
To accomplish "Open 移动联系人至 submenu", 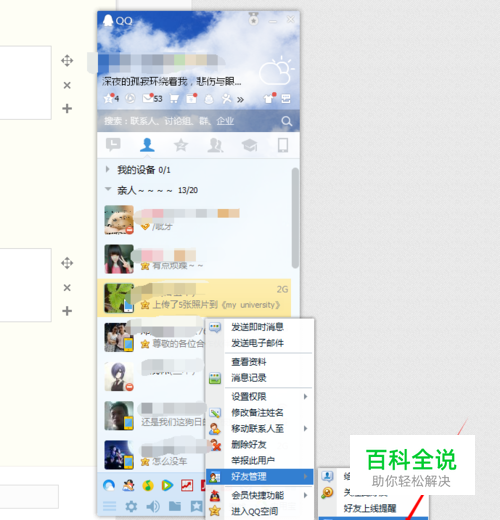I will 260,429.
